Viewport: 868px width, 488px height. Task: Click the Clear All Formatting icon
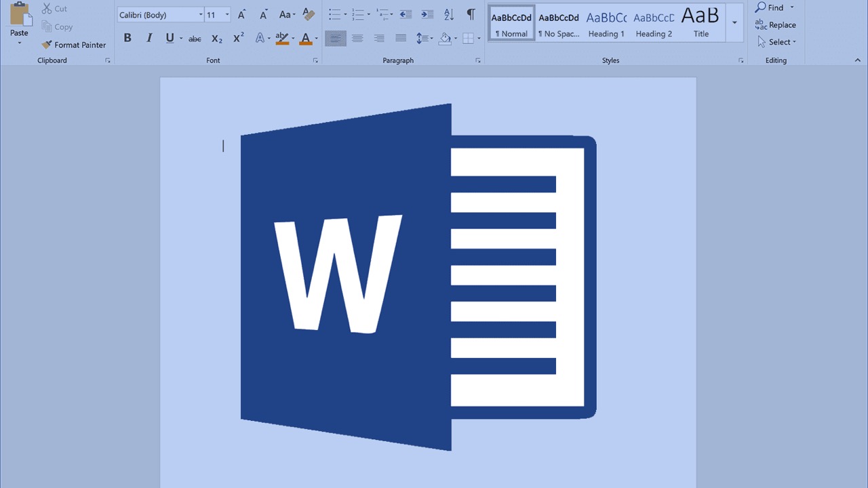pyautogui.click(x=309, y=14)
